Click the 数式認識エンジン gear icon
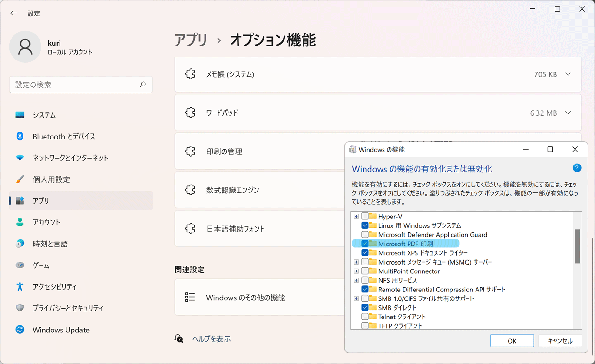The width and height of the screenshot is (595, 364). pos(190,190)
